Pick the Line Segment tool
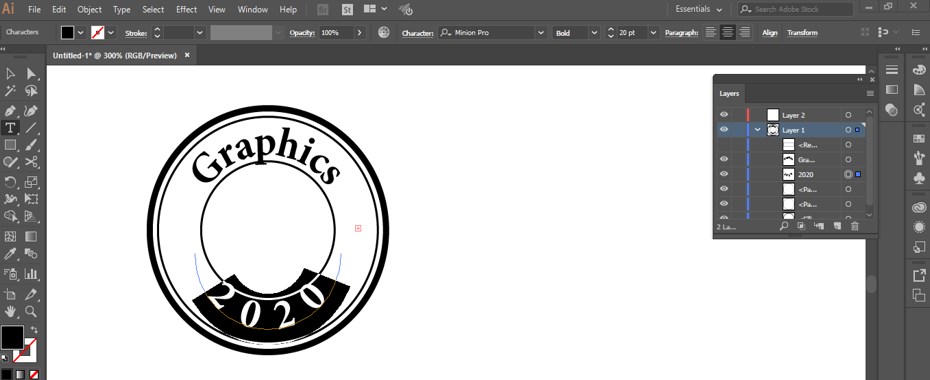 (x=31, y=127)
